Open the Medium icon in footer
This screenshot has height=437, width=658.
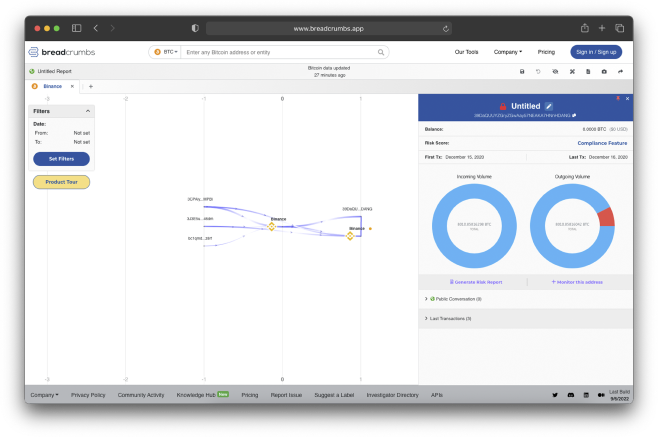(x=601, y=395)
